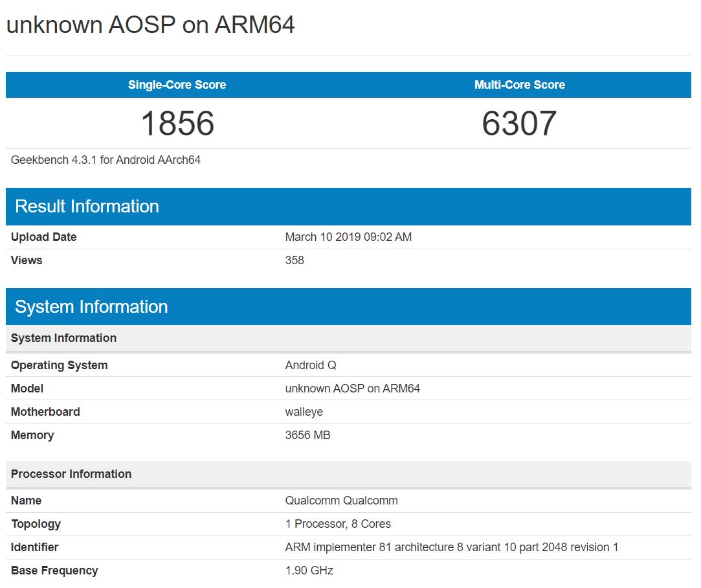
Task: Click the Geekbench 4.3.1 for Android text
Action: (x=106, y=160)
